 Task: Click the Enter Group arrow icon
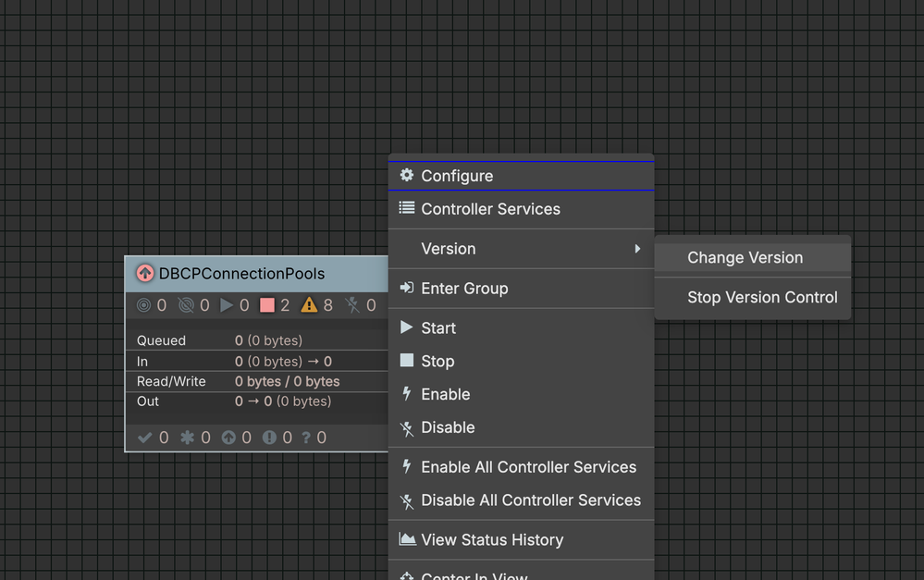(x=407, y=288)
